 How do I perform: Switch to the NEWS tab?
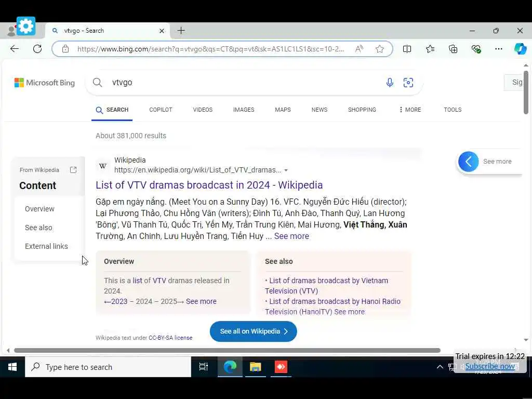320,110
